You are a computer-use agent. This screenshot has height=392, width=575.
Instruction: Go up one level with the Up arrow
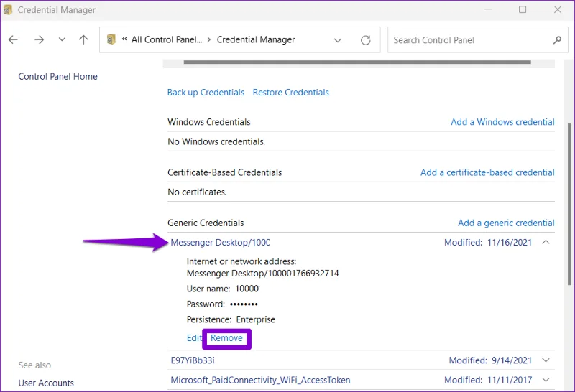point(83,39)
